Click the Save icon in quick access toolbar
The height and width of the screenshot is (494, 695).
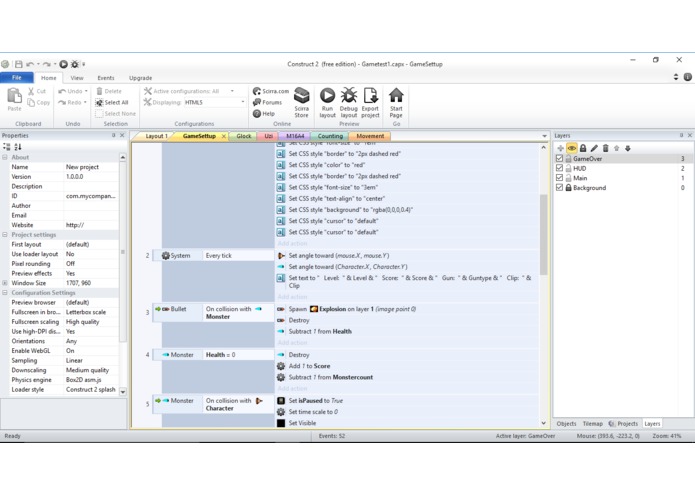coord(19,64)
